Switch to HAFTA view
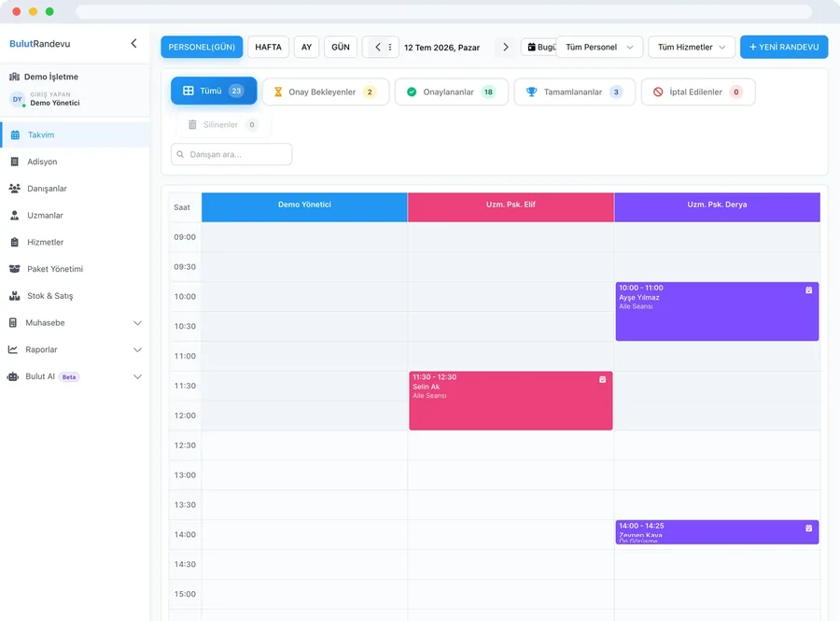 [x=269, y=47]
